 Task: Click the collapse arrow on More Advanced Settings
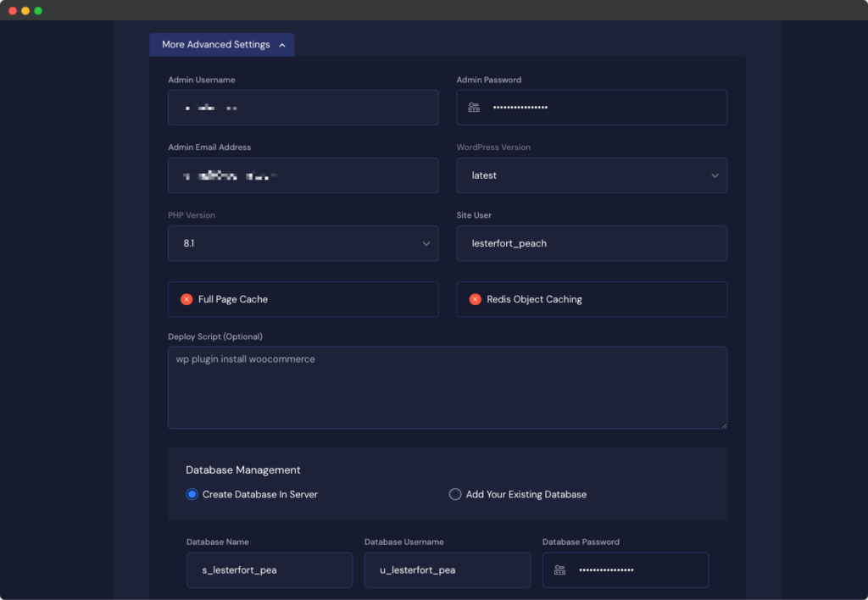[x=281, y=44]
